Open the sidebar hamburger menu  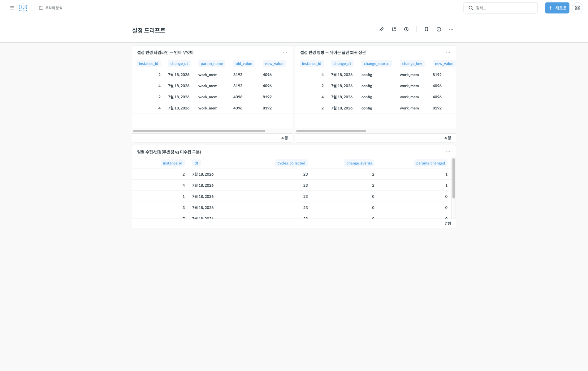[x=12, y=8]
